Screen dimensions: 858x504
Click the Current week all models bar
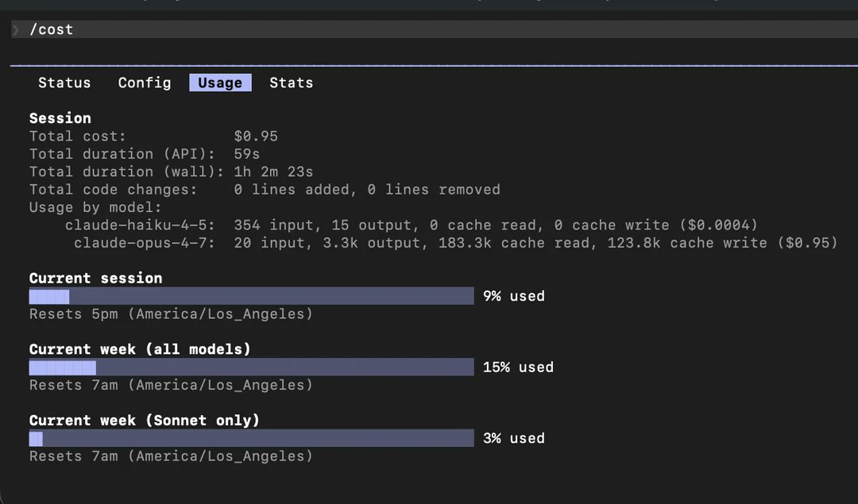(252, 367)
